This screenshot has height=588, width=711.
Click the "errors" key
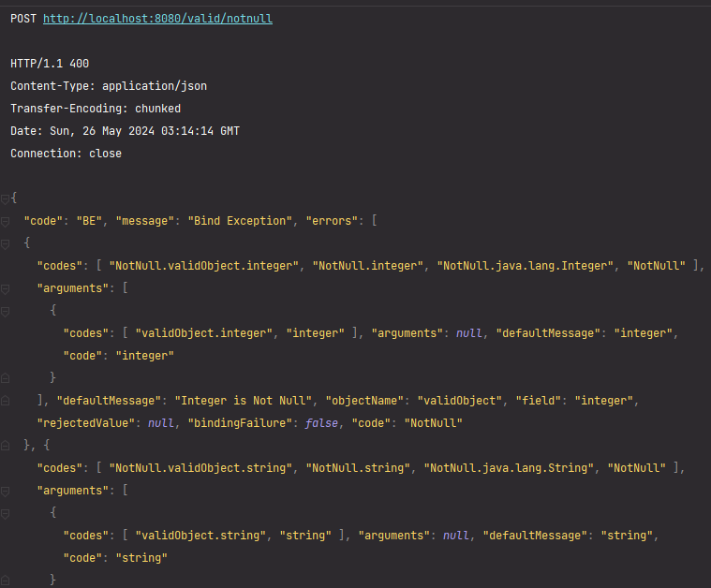tap(332, 221)
